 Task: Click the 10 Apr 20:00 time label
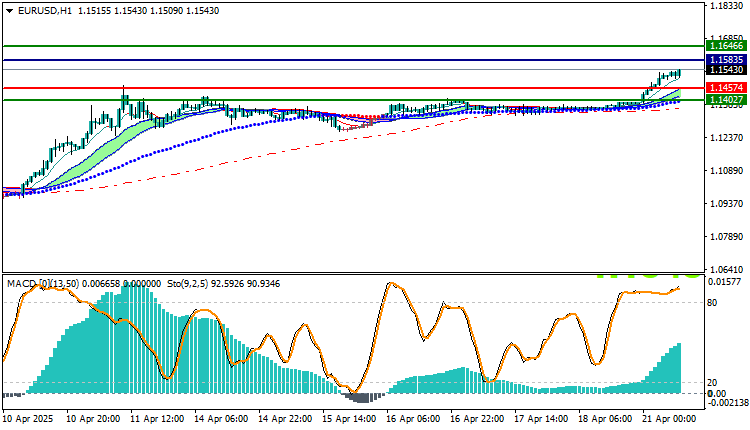coord(93,419)
